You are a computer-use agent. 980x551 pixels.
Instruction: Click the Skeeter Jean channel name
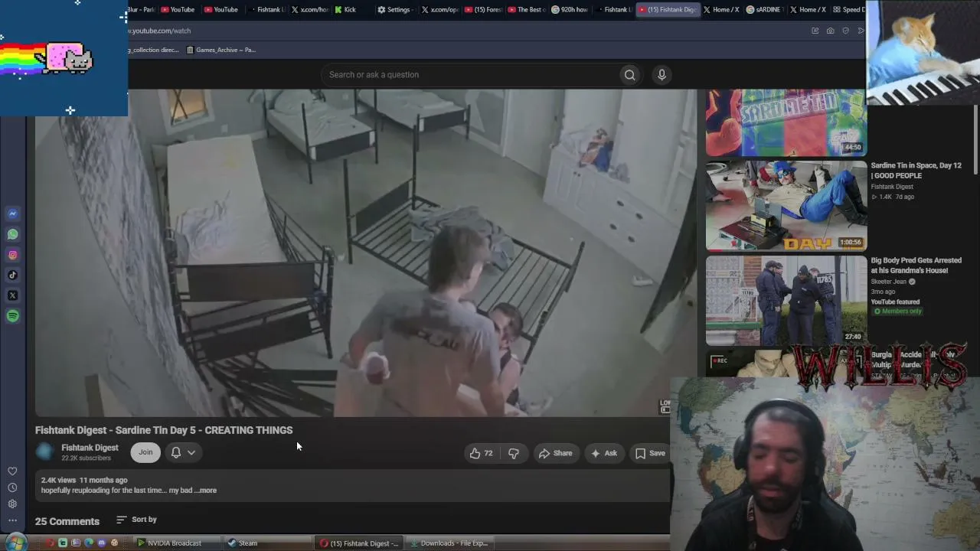pos(888,282)
